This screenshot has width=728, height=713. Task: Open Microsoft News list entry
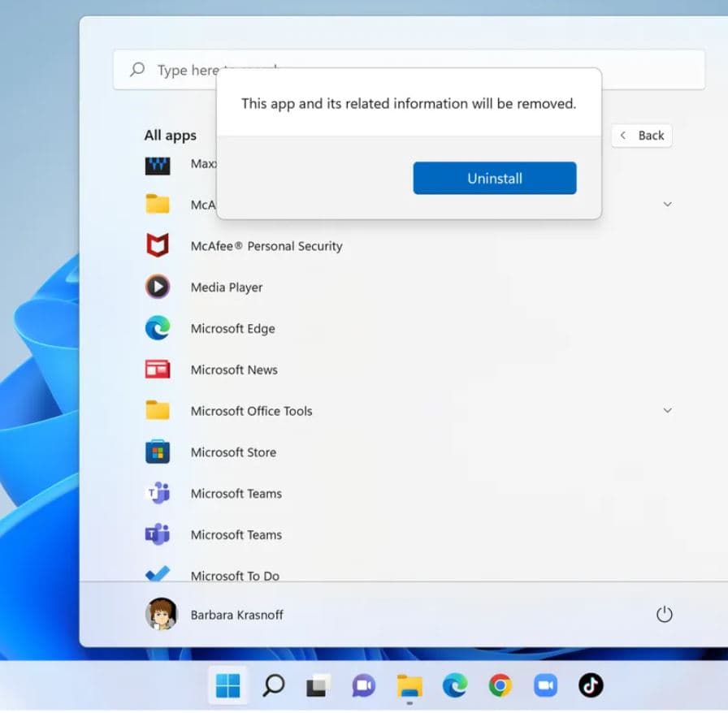click(234, 370)
